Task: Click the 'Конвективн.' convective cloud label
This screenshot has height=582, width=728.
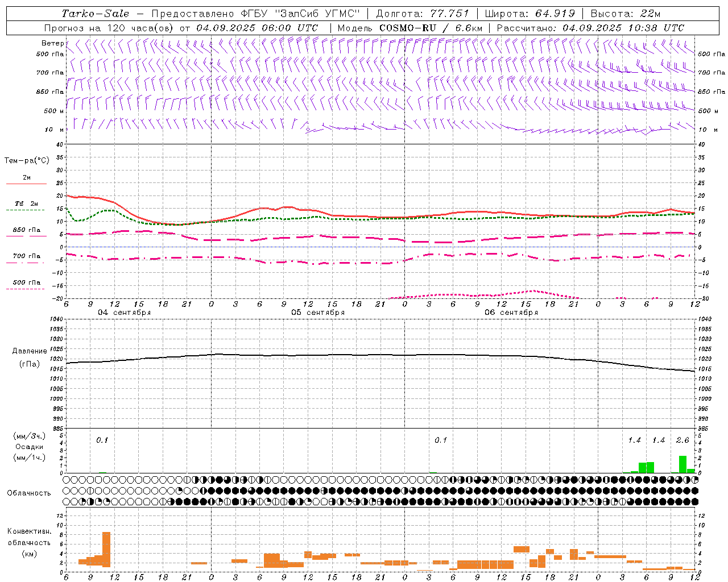Action: pos(30,531)
